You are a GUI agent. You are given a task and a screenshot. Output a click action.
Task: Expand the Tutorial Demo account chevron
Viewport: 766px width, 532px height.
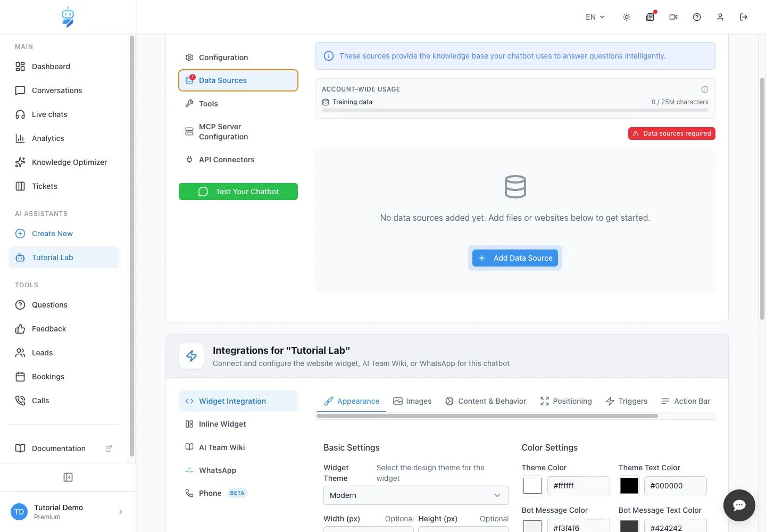click(x=121, y=512)
